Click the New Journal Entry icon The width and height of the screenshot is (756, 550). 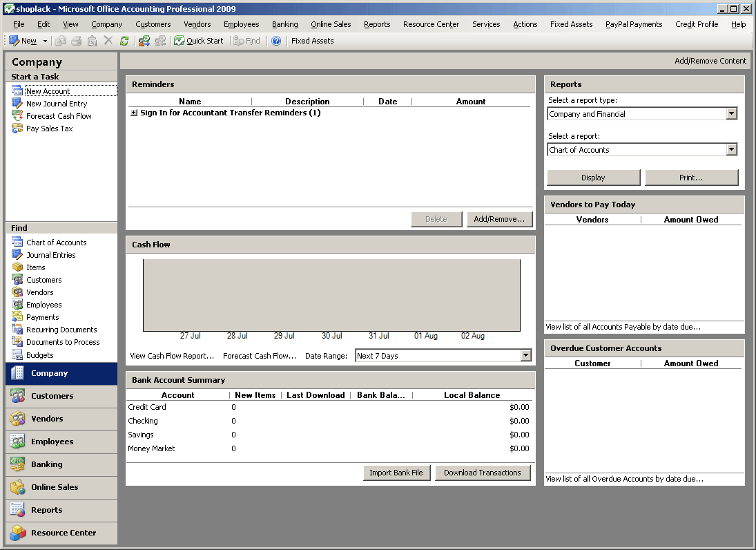(17, 103)
